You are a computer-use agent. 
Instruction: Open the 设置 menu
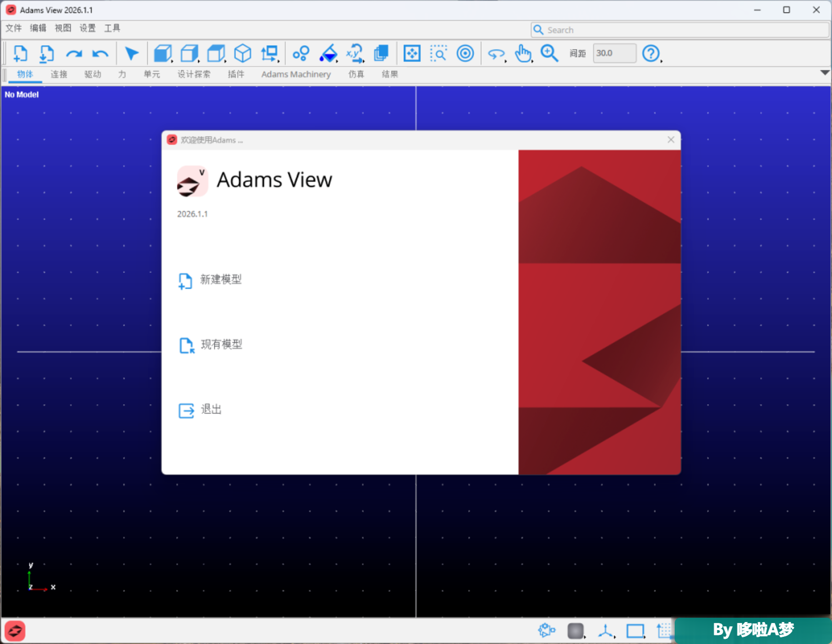[x=88, y=28]
